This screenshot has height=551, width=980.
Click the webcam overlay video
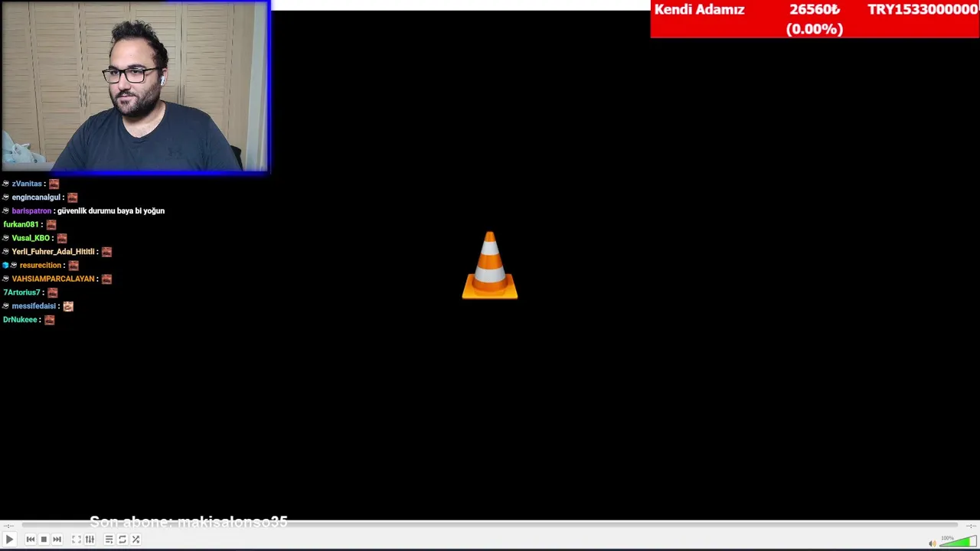135,86
